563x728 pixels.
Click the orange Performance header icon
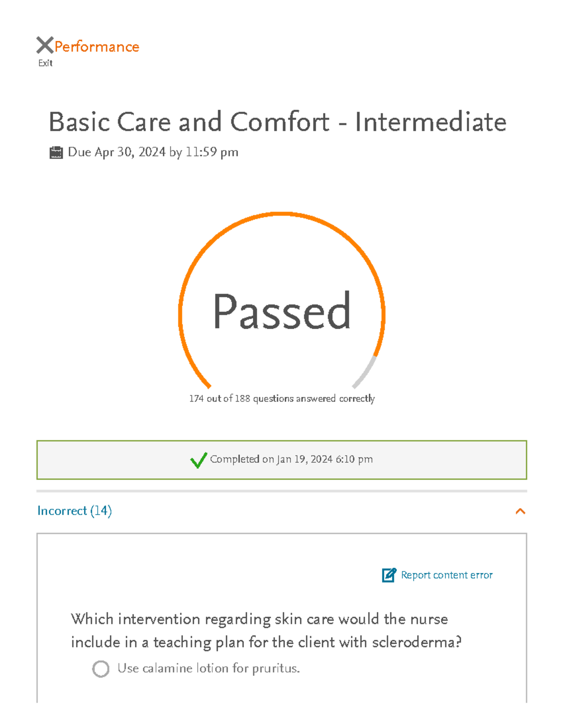coord(44,45)
